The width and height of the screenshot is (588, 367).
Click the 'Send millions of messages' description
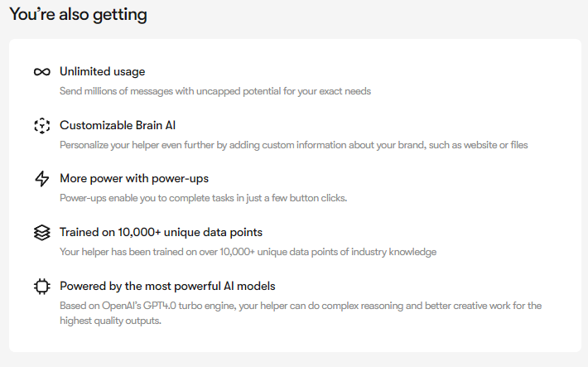coord(215,91)
